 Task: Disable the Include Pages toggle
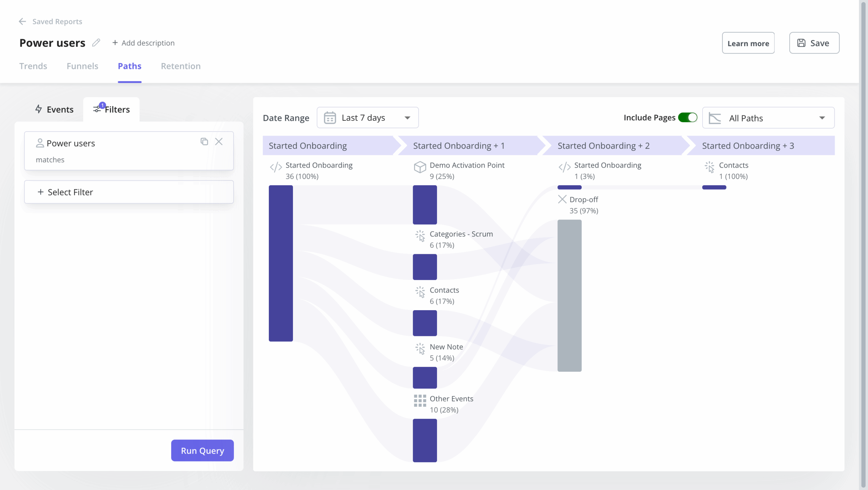(688, 117)
